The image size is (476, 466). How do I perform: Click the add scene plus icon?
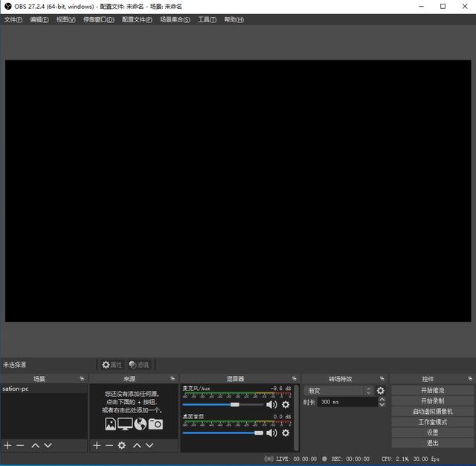tap(7, 445)
